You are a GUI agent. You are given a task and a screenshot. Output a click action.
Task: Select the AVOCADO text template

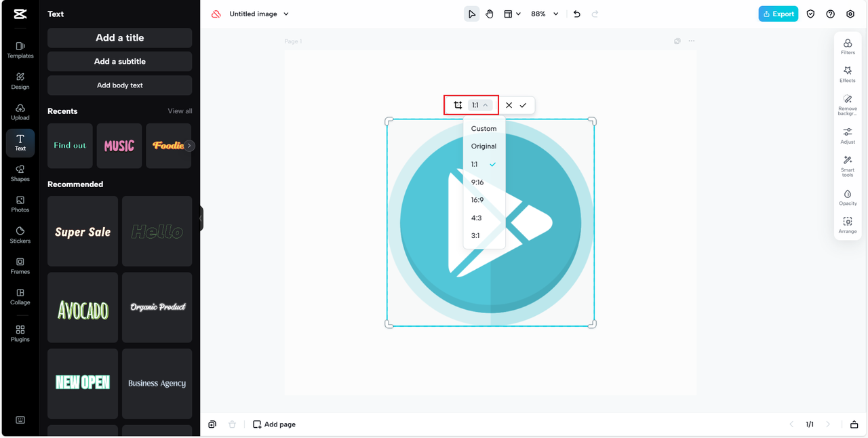tap(83, 308)
